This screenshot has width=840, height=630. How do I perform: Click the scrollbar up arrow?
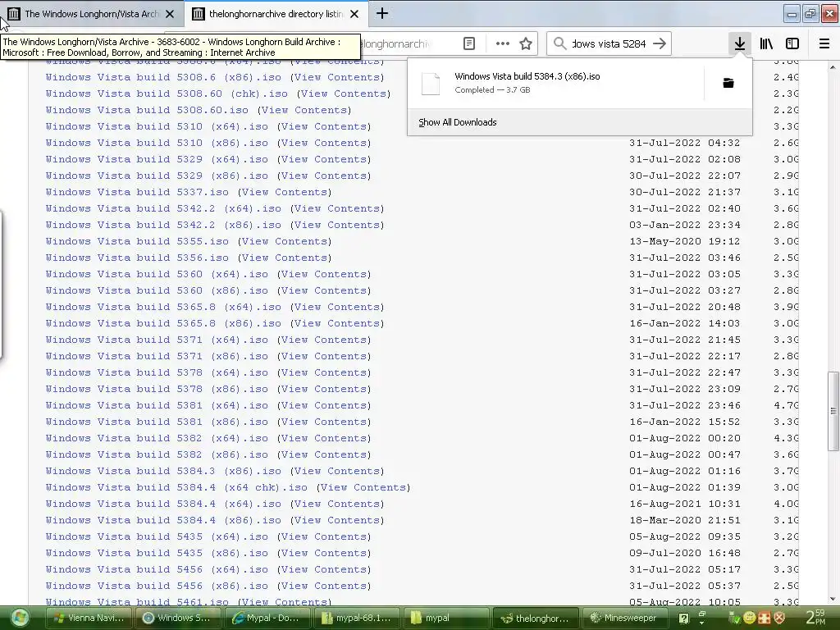pyautogui.click(x=833, y=67)
